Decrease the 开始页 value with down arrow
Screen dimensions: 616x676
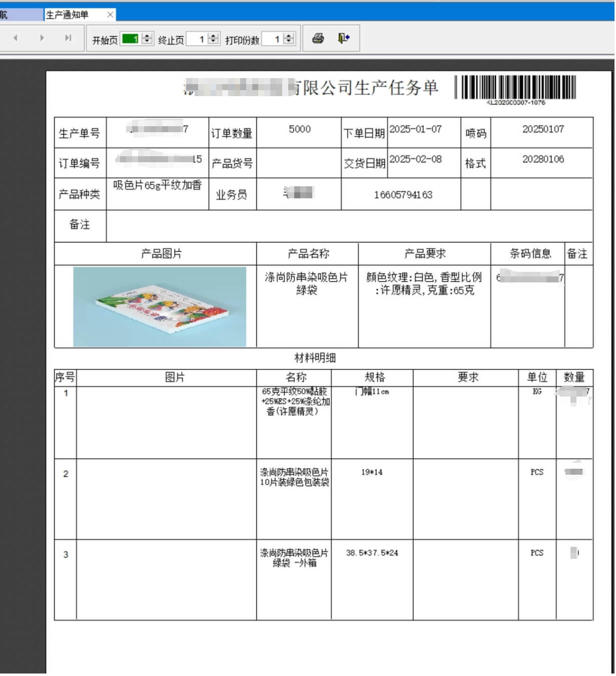coord(147,42)
